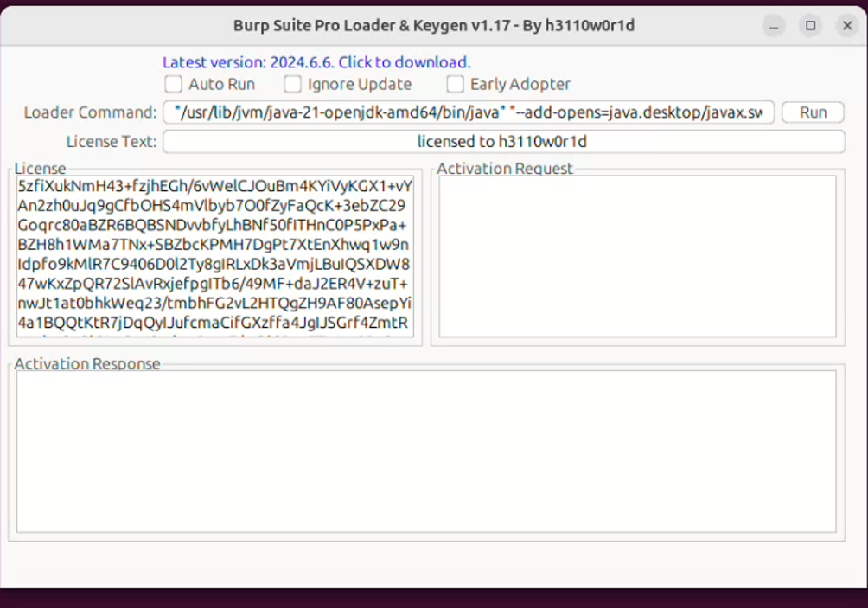Close the Burp Suite Loader window
Image resolution: width=868 pixels, height=609 pixels.
pyautogui.click(x=847, y=25)
